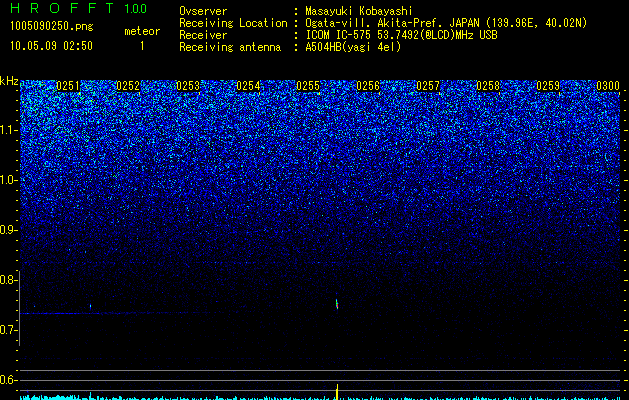Click the bright meteor echo after 0255

[x=337, y=304]
